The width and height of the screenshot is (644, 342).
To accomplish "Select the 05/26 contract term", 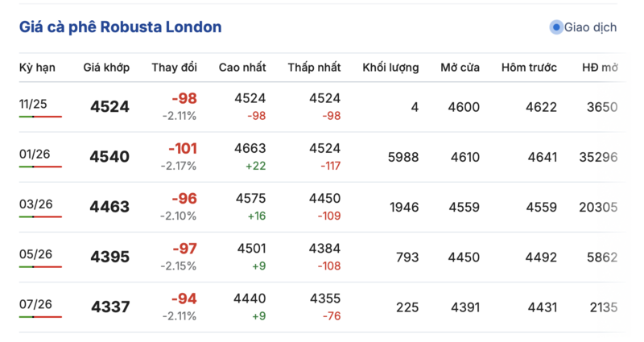I will tap(35, 253).
